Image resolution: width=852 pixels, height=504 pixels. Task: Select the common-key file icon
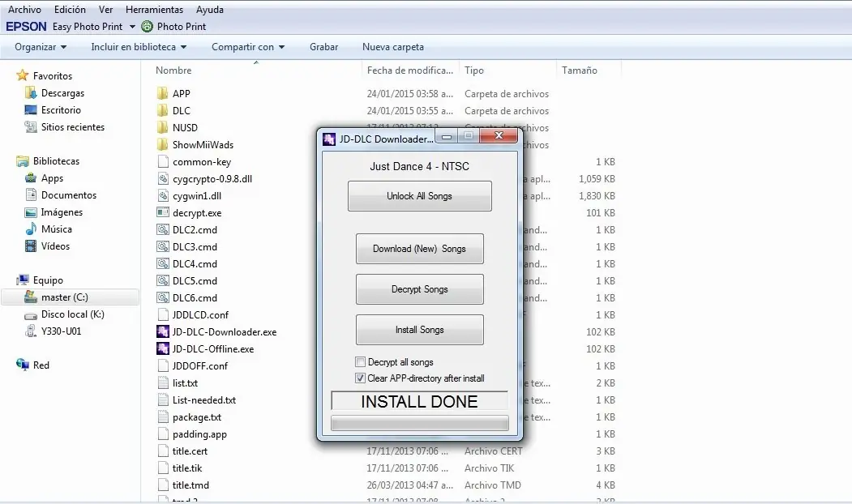click(162, 161)
